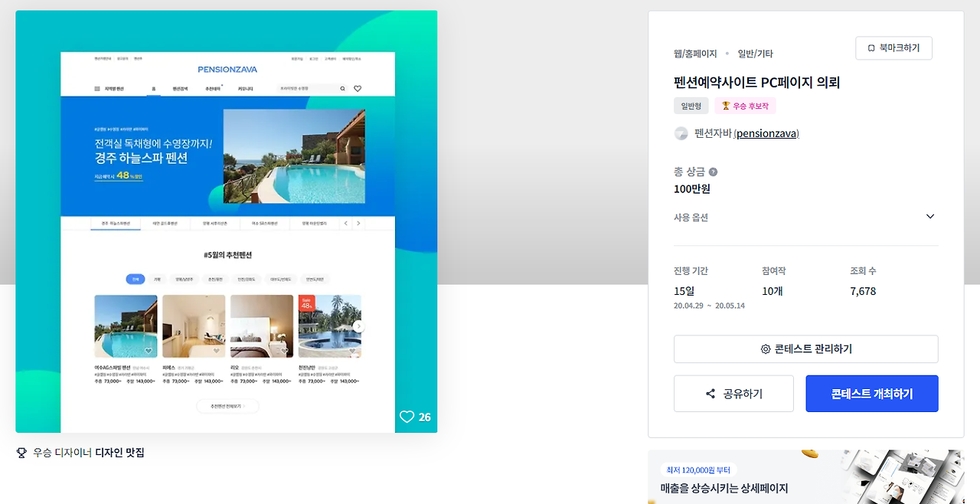Open the 매출을 상승시키는 상세페이지 banner
Image resolution: width=980 pixels, height=504 pixels.
tap(806, 476)
